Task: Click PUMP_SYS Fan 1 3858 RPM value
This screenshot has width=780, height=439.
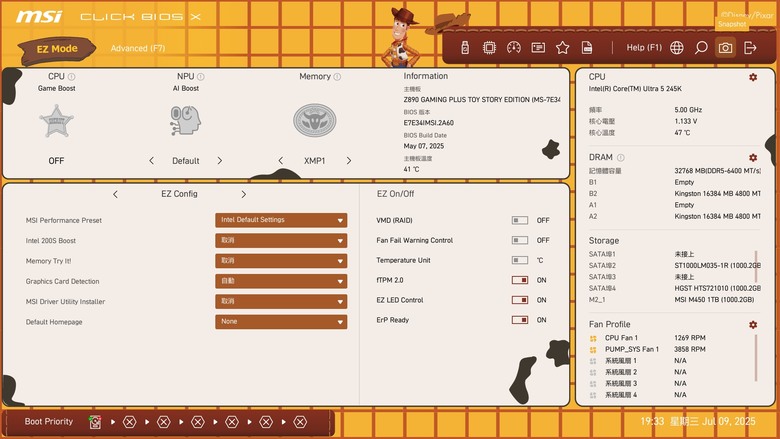Action: pyautogui.click(x=689, y=350)
